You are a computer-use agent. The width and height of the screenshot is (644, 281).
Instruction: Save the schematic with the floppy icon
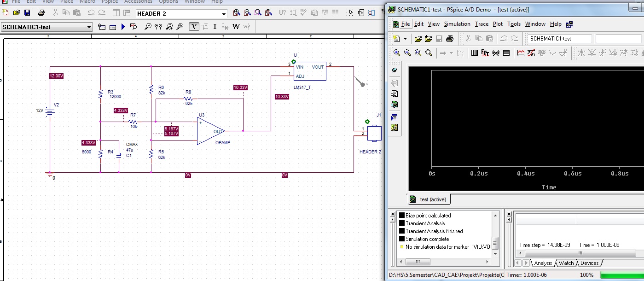[x=27, y=13]
